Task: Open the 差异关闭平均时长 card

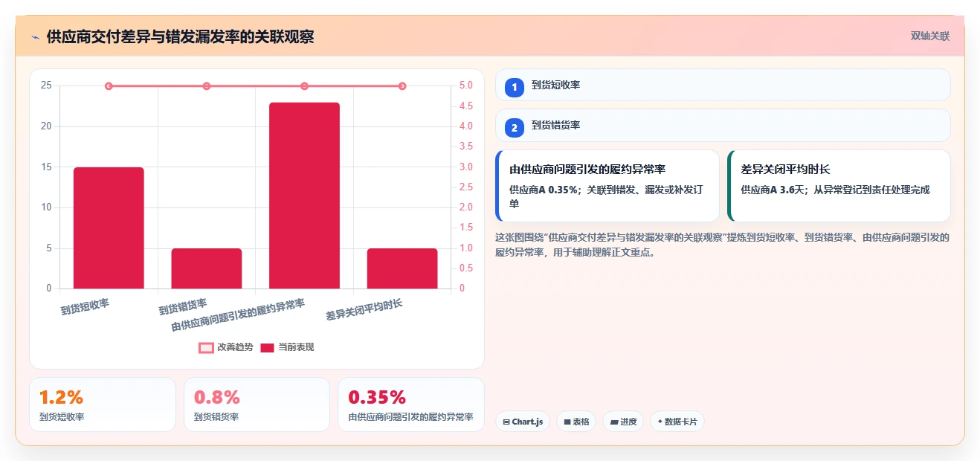Action: 839,186
